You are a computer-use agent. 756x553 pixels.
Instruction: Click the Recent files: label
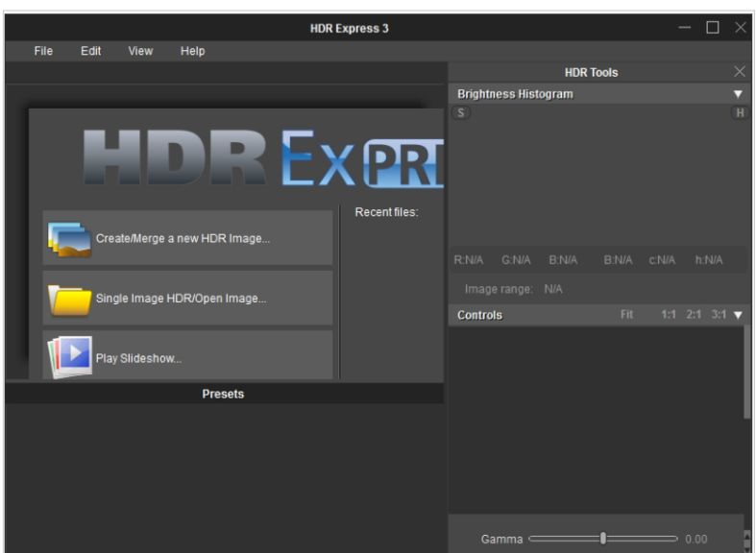point(387,212)
